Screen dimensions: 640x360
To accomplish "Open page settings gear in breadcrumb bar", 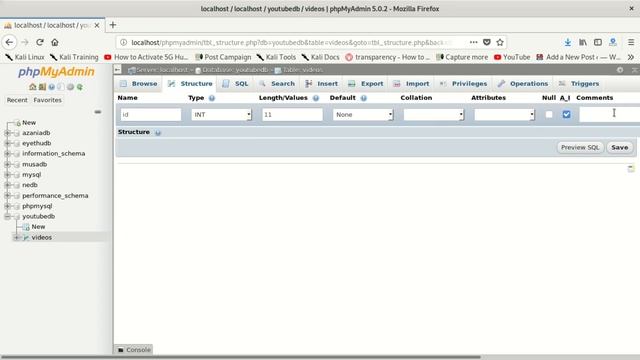I will pos(620,70).
